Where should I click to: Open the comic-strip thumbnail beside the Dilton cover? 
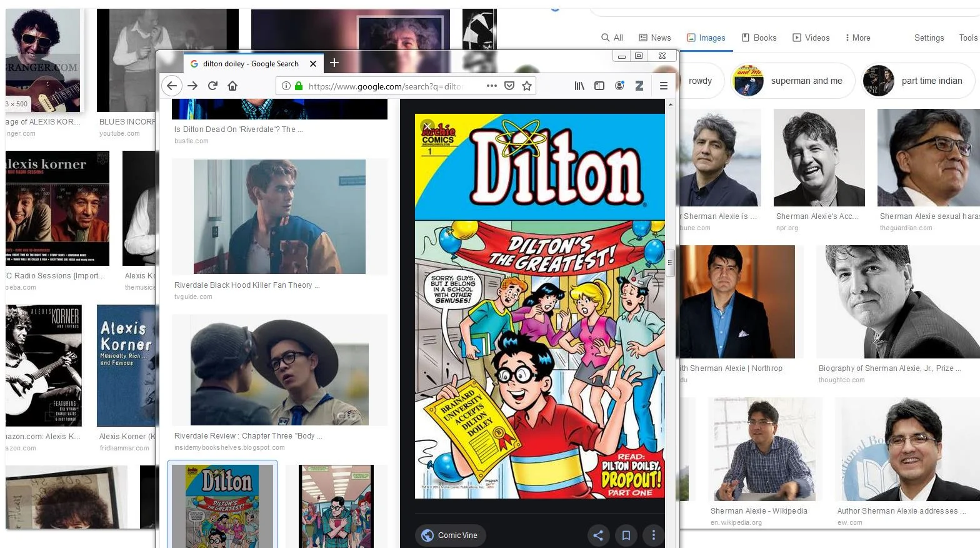coord(336,506)
